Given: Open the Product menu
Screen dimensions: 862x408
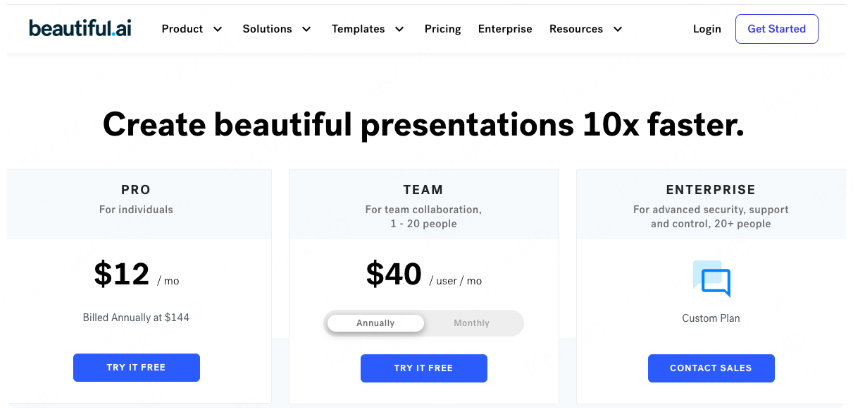Looking at the screenshot, I should point(182,29).
